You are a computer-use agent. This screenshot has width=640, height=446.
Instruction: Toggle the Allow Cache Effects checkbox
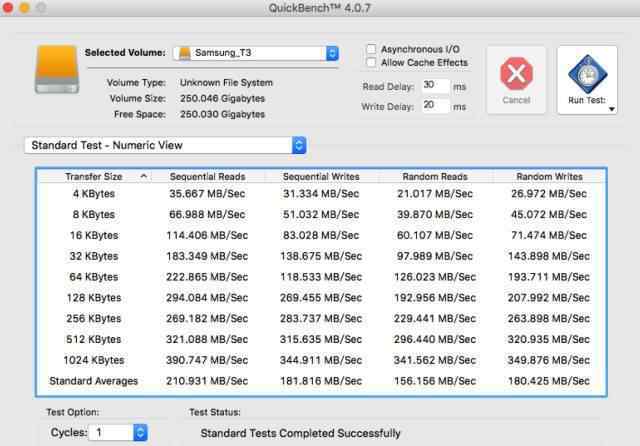coord(371,62)
